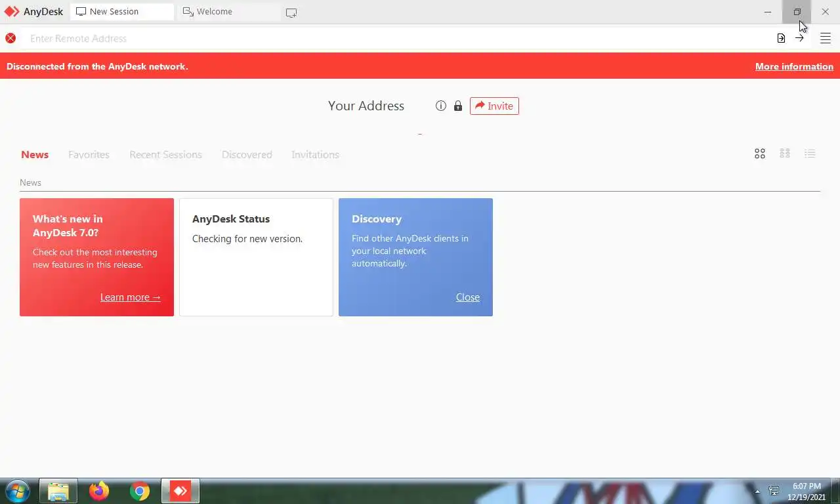Close the Discovery card

468,297
